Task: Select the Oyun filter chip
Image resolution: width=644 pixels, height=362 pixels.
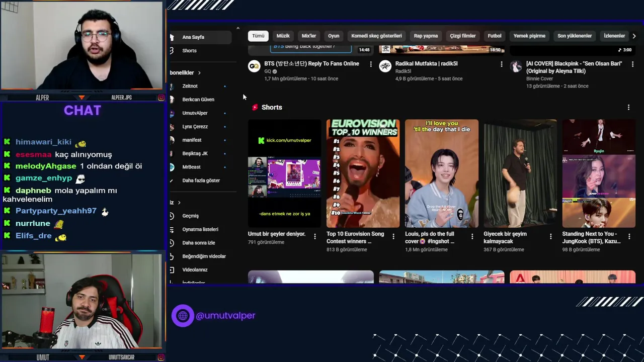Action: [x=334, y=36]
